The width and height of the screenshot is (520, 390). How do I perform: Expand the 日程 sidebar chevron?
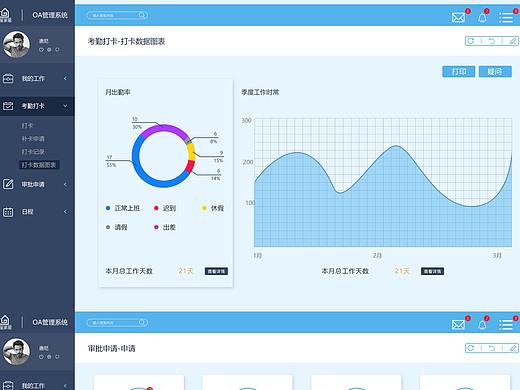pyautogui.click(x=65, y=212)
